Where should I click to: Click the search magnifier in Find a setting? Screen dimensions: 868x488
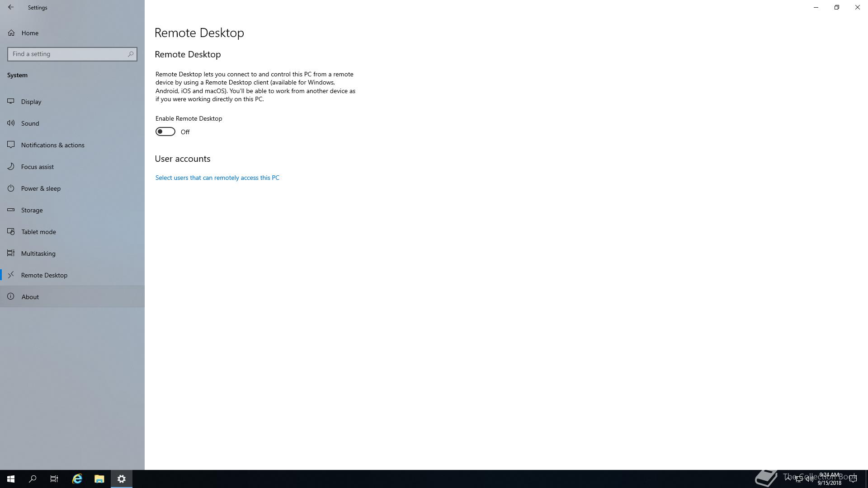pos(131,54)
